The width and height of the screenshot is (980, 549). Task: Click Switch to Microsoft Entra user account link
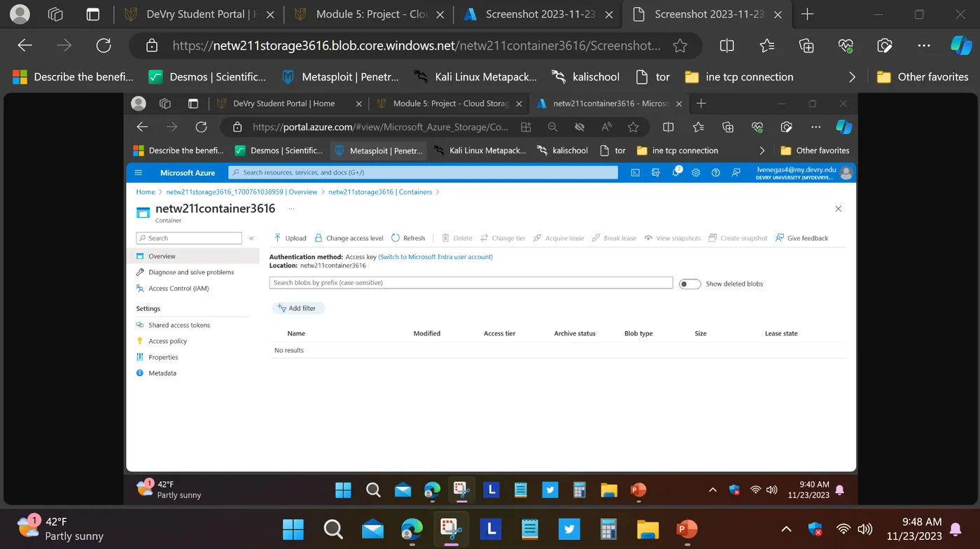[x=435, y=257]
